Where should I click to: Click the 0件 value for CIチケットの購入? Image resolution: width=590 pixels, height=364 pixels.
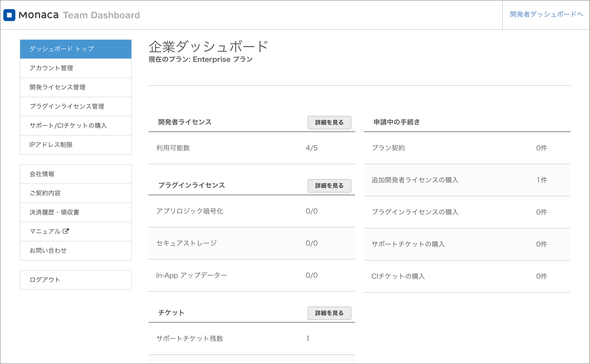(x=542, y=276)
